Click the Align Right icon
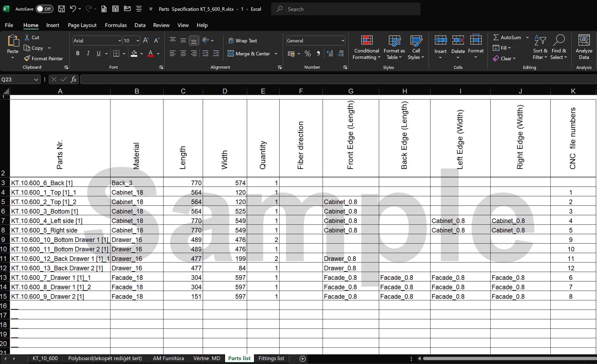Image resolution: width=597 pixels, height=364 pixels. click(194, 53)
